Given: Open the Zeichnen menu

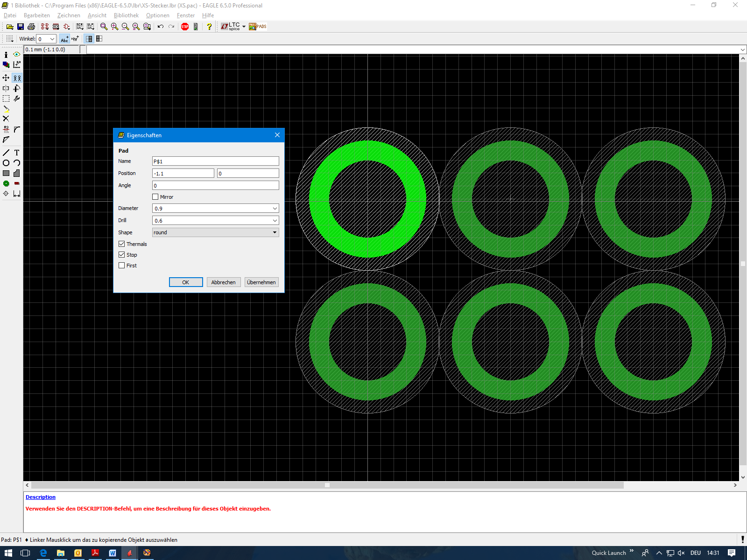Looking at the screenshot, I should point(69,15).
